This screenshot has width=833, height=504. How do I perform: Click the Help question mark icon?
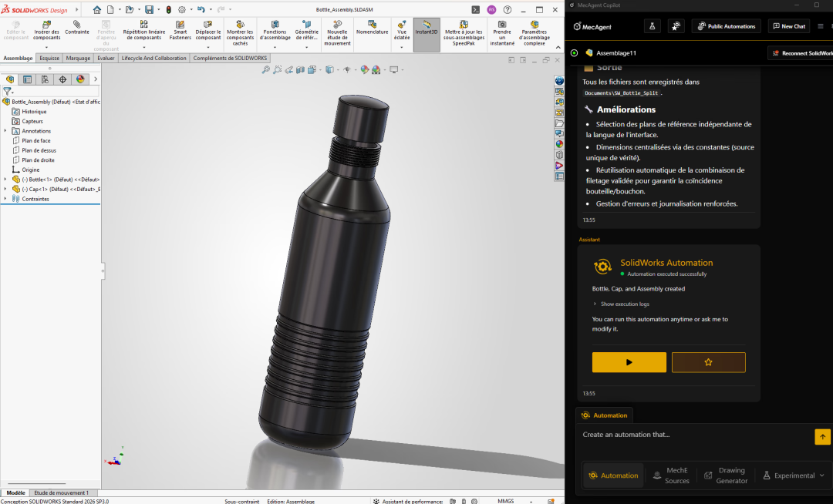(x=508, y=9)
